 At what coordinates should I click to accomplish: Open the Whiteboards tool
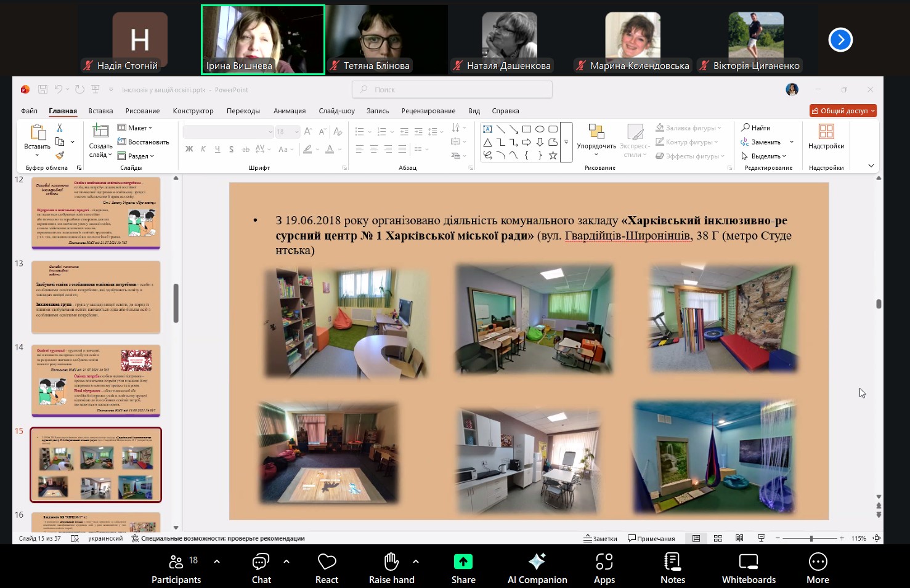(749, 562)
